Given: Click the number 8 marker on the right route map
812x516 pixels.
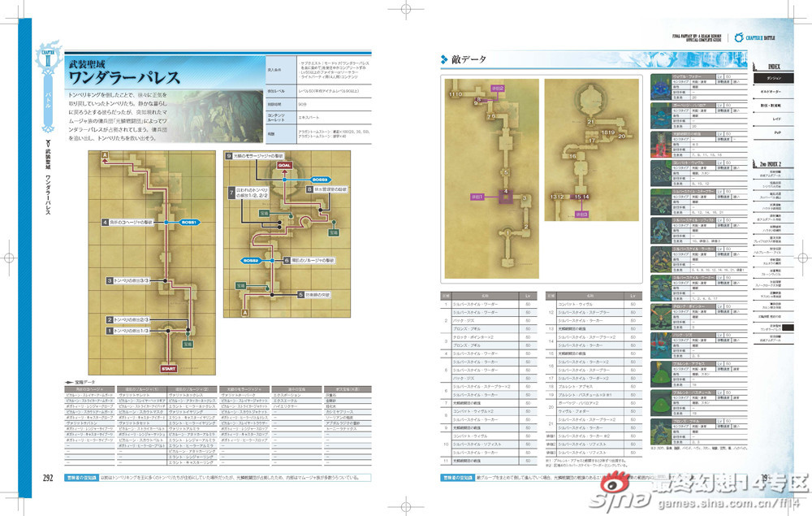Looking at the screenshot, I should [309, 189].
